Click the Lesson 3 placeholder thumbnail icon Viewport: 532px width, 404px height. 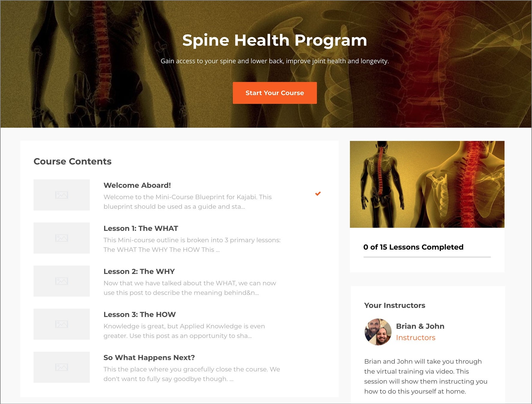point(62,324)
